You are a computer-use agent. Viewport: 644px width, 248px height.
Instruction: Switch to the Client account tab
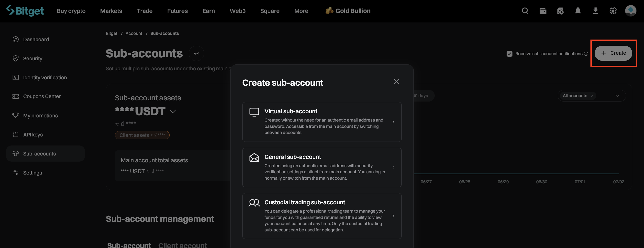[182, 245]
